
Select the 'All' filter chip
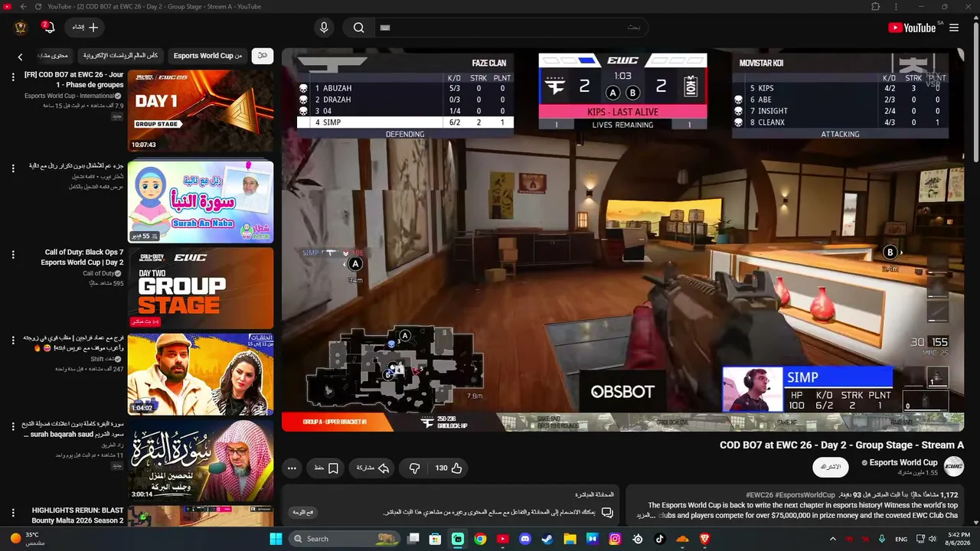click(263, 56)
